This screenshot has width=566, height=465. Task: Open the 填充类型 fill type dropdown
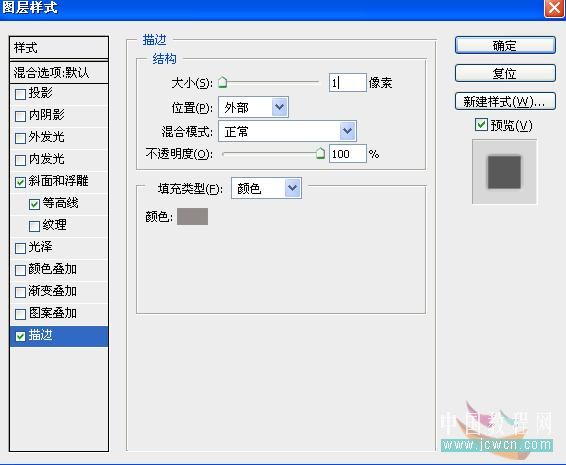(x=266, y=188)
